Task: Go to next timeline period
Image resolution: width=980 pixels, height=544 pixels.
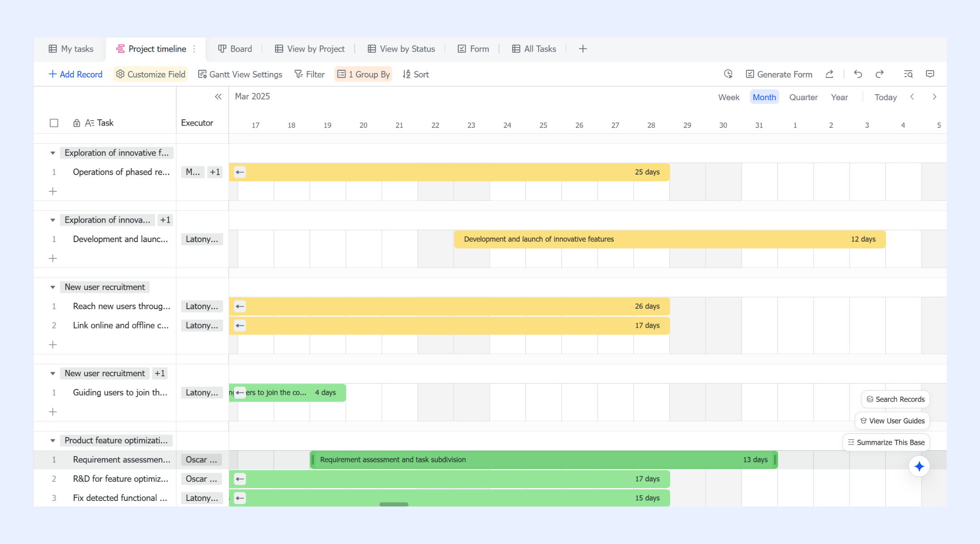Action: coord(934,97)
